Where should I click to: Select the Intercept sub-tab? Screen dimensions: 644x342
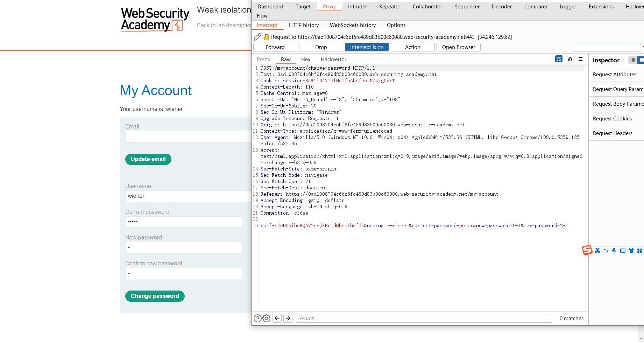pos(267,25)
